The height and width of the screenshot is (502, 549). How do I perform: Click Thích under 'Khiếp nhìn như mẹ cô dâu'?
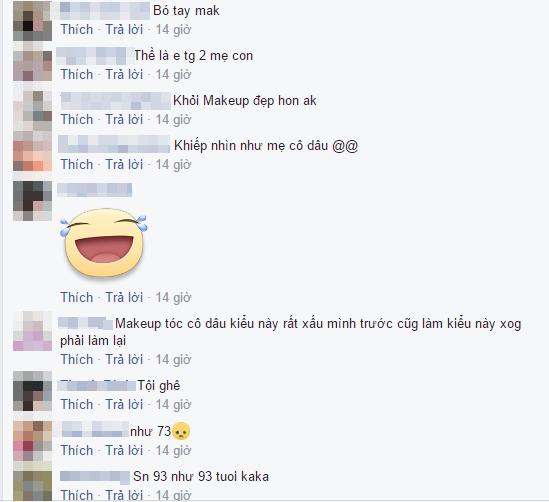click(77, 164)
